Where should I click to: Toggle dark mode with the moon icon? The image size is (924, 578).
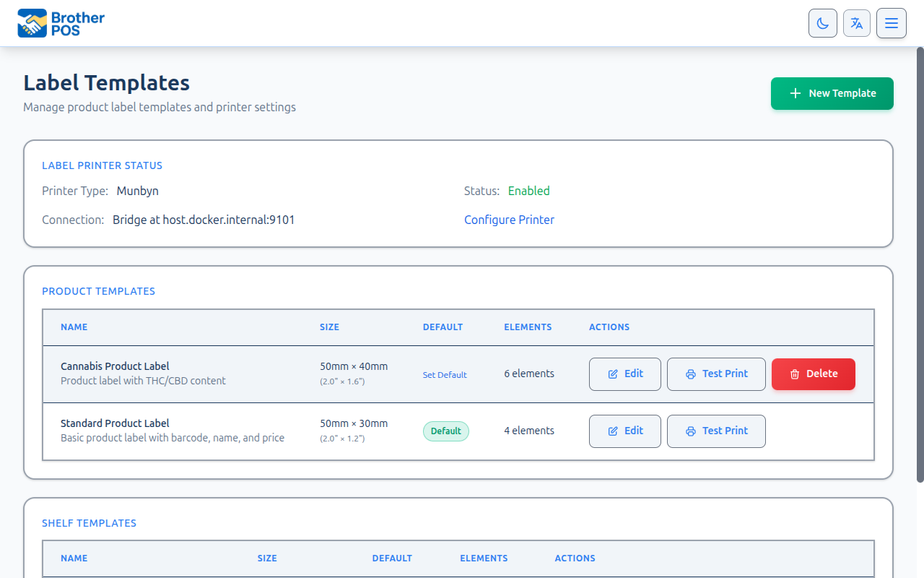pos(822,22)
